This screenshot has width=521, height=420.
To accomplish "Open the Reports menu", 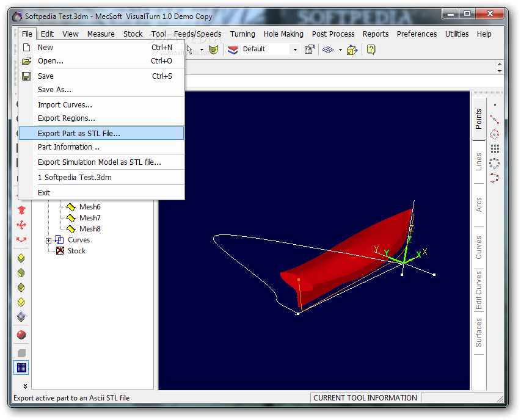I will click(376, 34).
